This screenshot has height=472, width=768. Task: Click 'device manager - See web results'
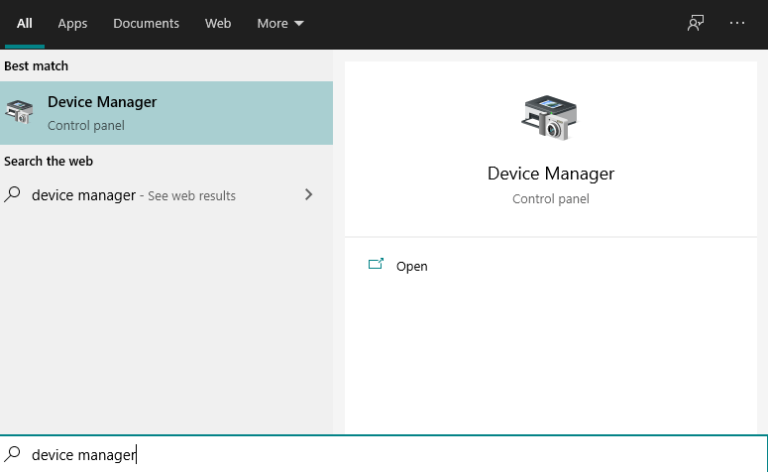pyautogui.click(x=134, y=195)
